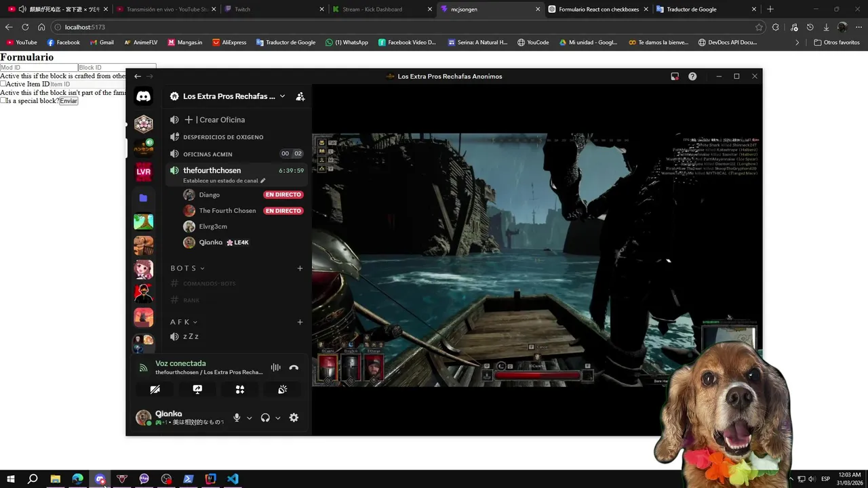Mute the microphone in Discord

tap(237, 418)
